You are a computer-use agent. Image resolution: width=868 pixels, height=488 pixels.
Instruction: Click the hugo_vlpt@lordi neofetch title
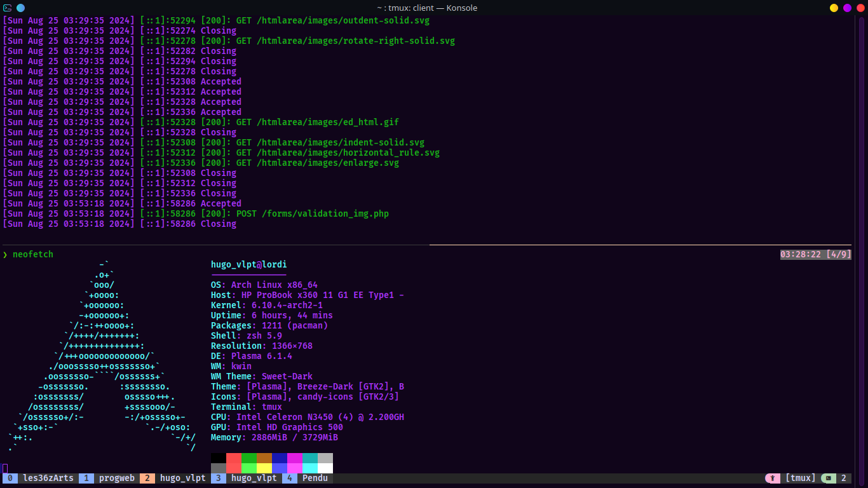249,264
